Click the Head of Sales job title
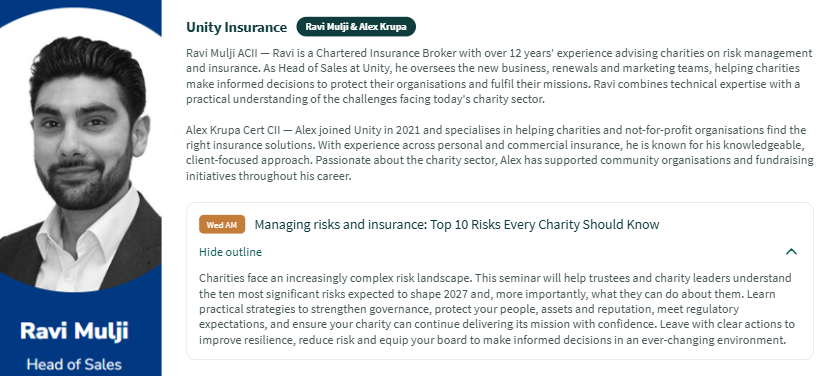The image size is (825, 376). (74, 364)
